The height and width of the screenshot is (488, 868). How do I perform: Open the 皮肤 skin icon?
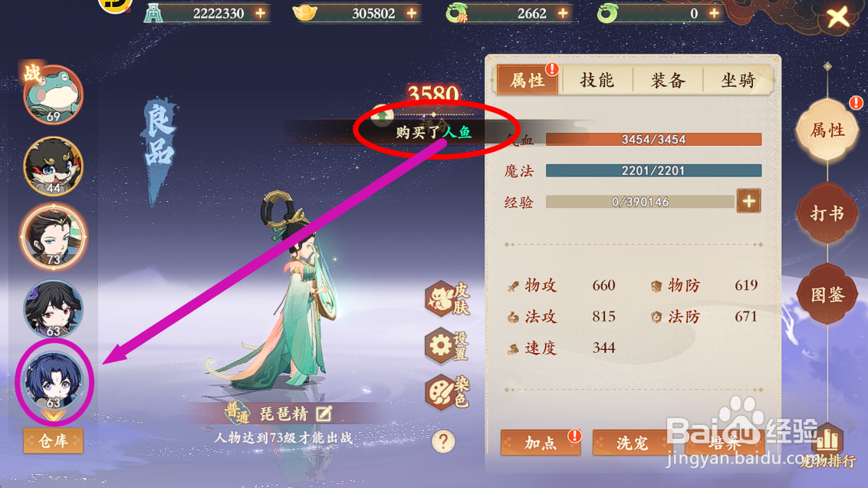[x=447, y=299]
